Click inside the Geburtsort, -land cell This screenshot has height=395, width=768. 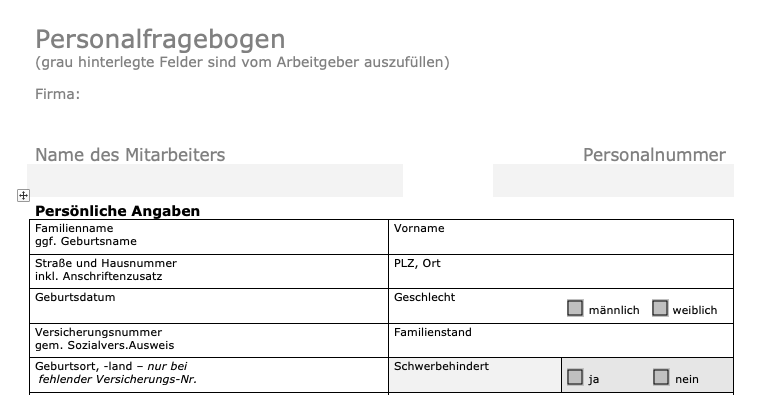(209, 375)
